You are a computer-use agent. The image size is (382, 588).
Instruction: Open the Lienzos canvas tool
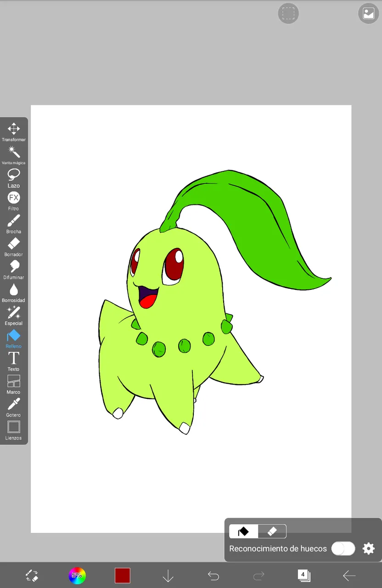(14, 431)
